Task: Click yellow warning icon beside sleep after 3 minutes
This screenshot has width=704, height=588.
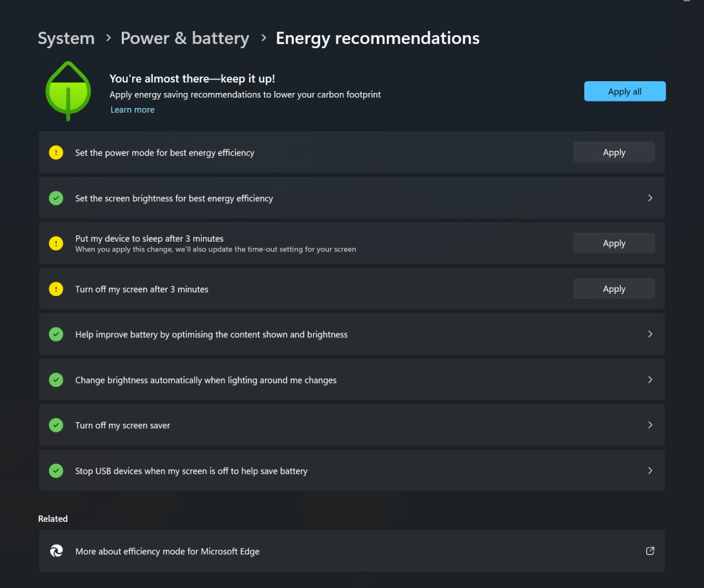Action: [x=56, y=243]
